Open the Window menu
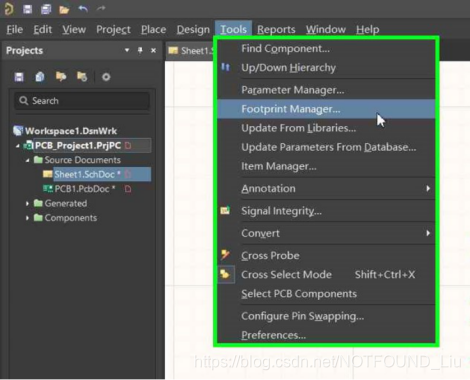The height and width of the screenshot is (380, 470). [326, 30]
